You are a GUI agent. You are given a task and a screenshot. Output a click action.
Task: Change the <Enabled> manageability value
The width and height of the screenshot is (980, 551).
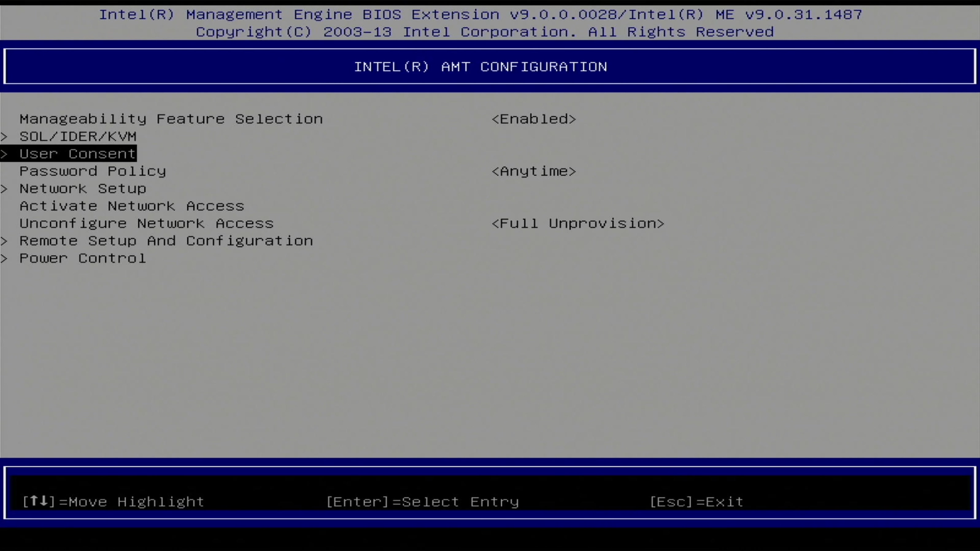[x=534, y=119]
